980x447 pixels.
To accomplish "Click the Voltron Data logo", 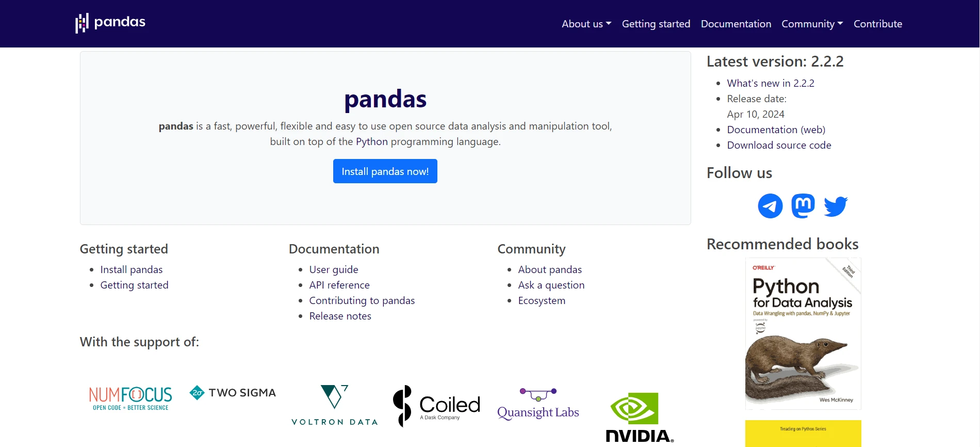I will coord(335,405).
